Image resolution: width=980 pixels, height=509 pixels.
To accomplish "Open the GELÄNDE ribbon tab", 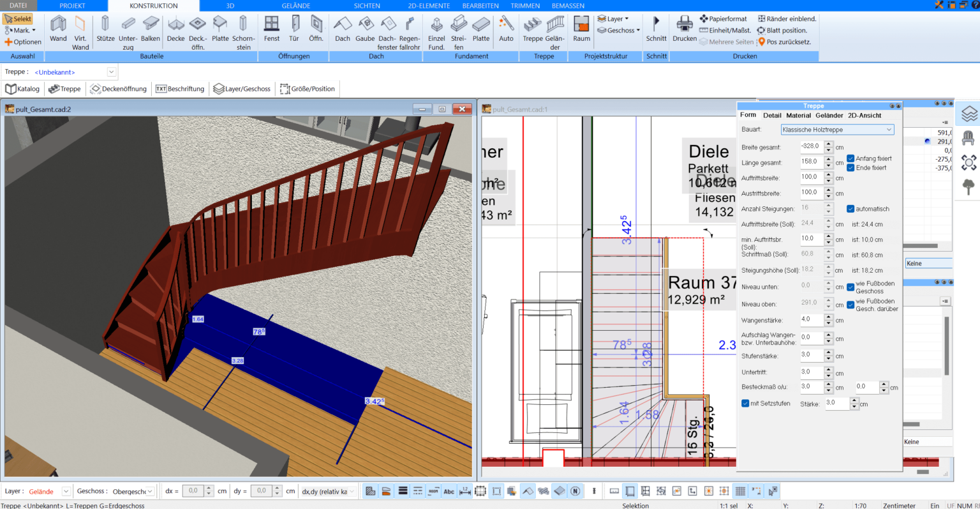I will 296,6.
